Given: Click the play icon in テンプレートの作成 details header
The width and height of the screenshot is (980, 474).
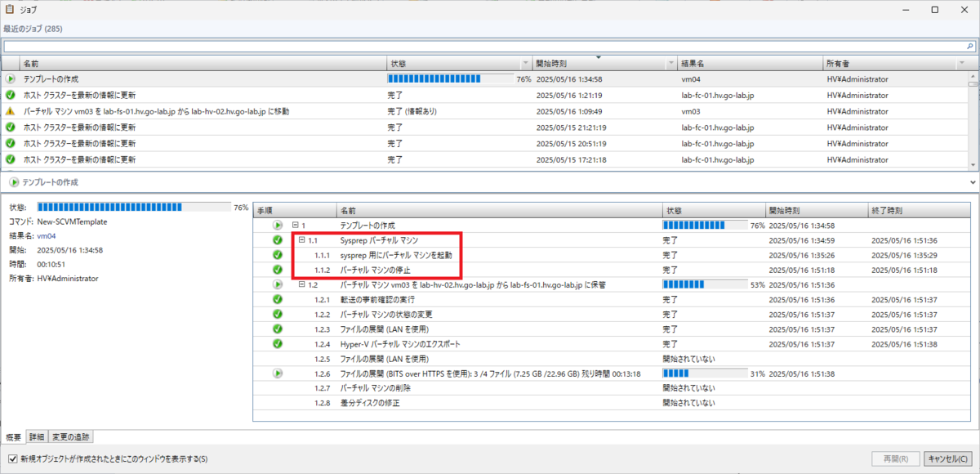Looking at the screenshot, I should [14, 181].
